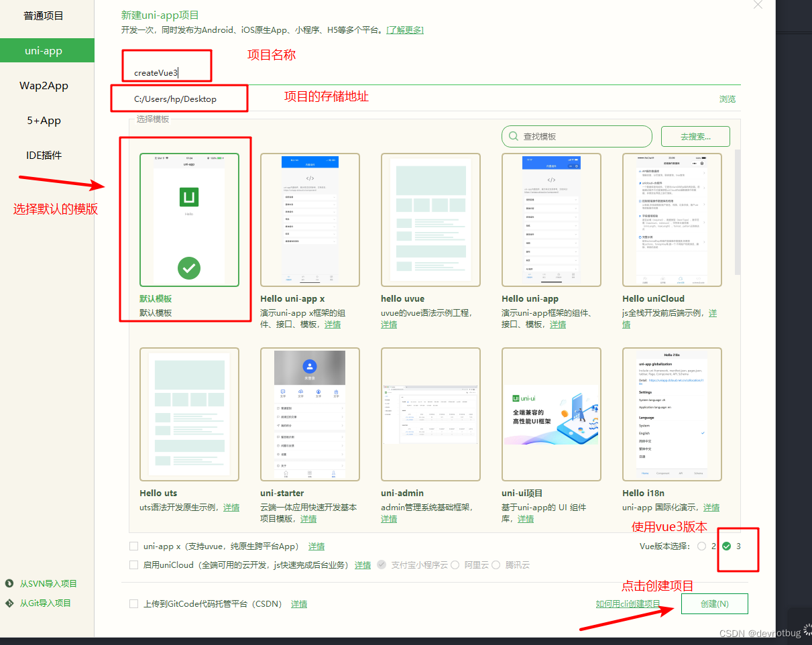Select the Hello uts template thumbnail

coord(189,414)
